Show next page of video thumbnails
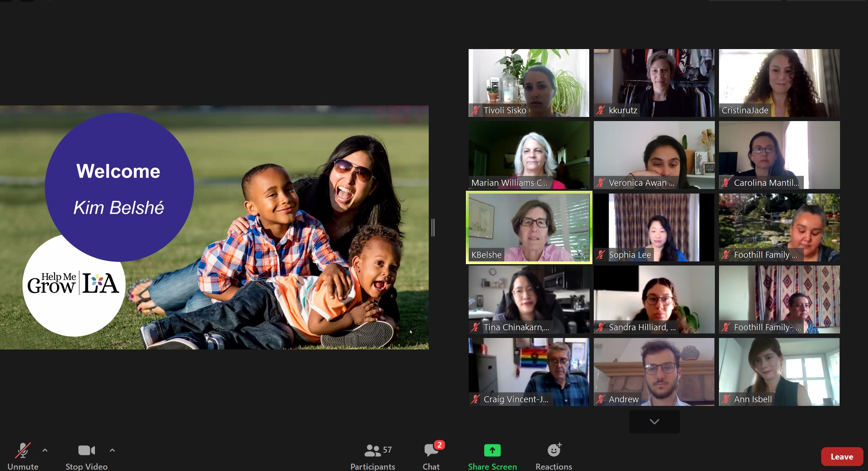The image size is (868, 471). (x=654, y=421)
